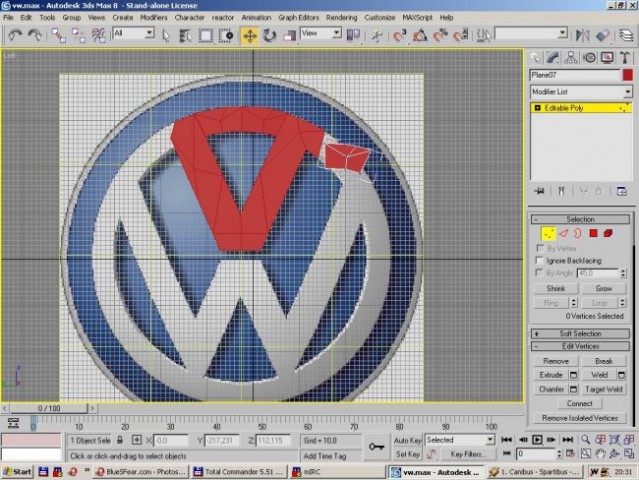Viewport: 639px width, 480px height.
Task: Toggle the selection lock padlock icon
Action: pyautogui.click(x=120, y=440)
